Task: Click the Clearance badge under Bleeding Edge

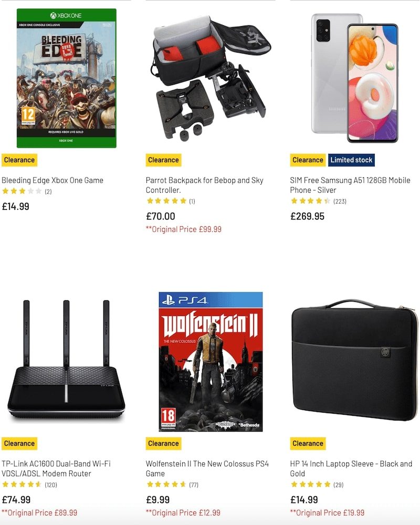Action: 19,160
